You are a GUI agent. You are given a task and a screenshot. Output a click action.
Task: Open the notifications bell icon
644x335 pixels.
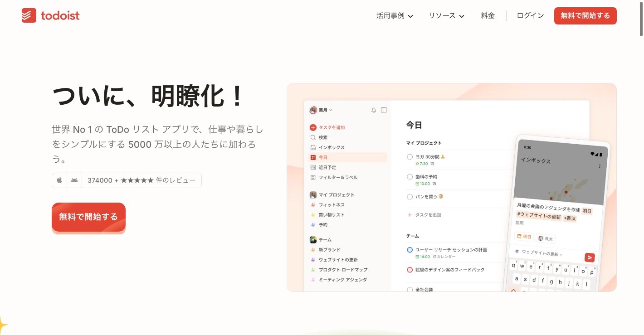point(373,110)
